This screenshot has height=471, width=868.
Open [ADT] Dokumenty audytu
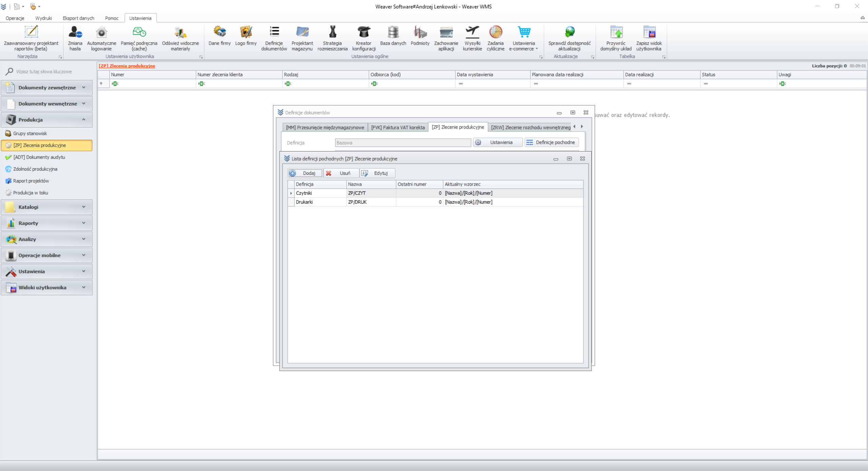click(46, 157)
